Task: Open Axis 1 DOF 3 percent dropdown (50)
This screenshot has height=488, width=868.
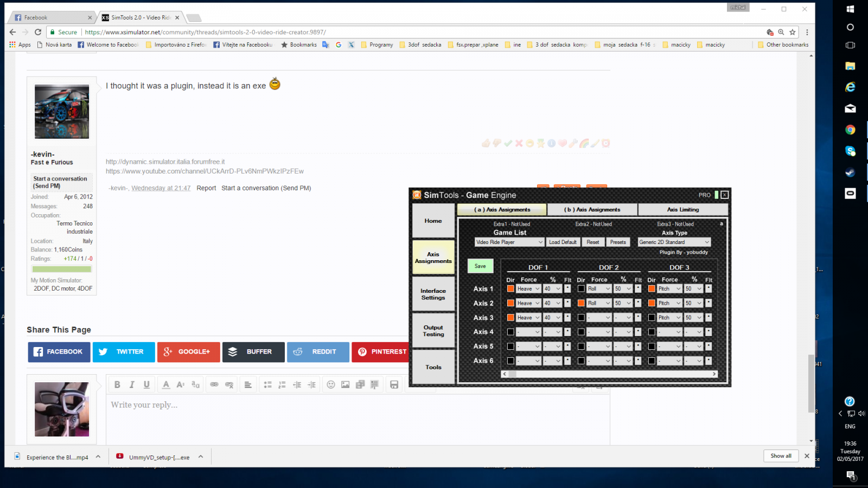Action: tap(694, 288)
